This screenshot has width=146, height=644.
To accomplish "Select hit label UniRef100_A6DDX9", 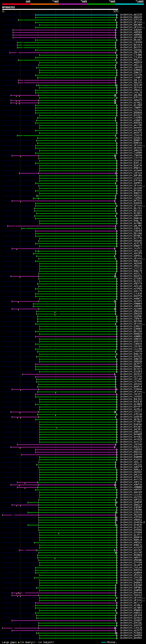I will 131,63.
